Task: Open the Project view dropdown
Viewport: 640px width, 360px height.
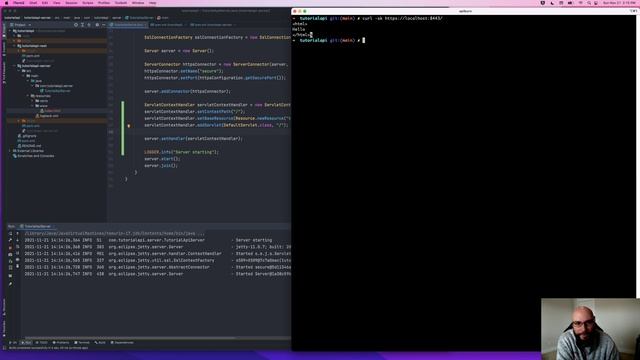Action: pos(20,25)
